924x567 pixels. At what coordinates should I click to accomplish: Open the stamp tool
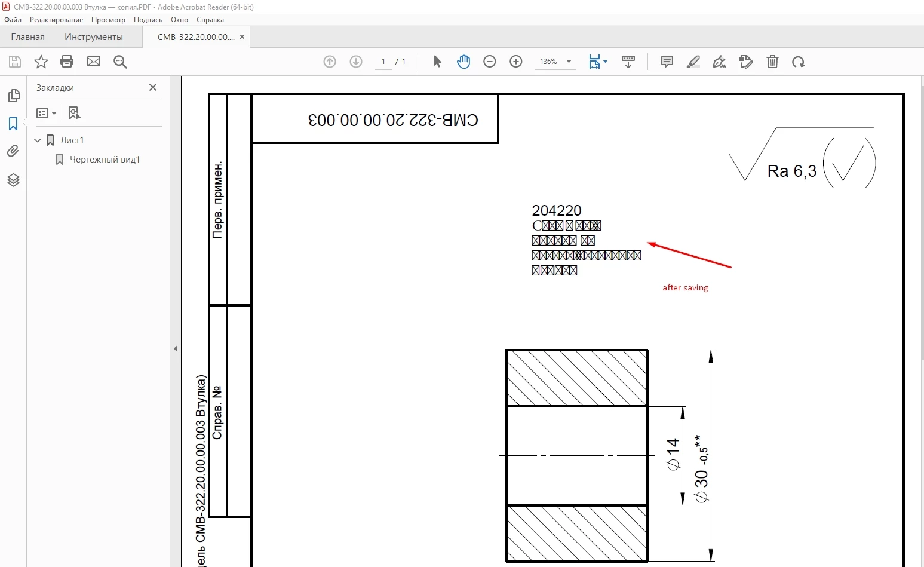[745, 62]
